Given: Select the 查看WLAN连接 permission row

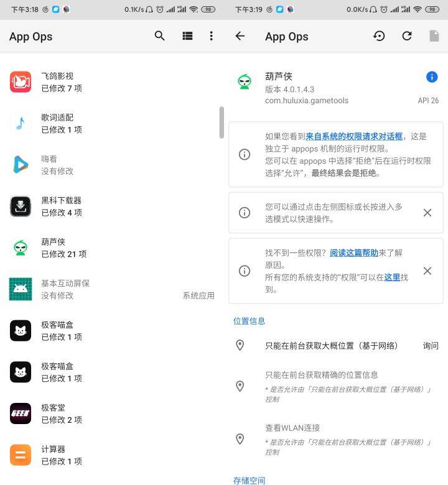Looking at the screenshot, I should tap(336, 439).
